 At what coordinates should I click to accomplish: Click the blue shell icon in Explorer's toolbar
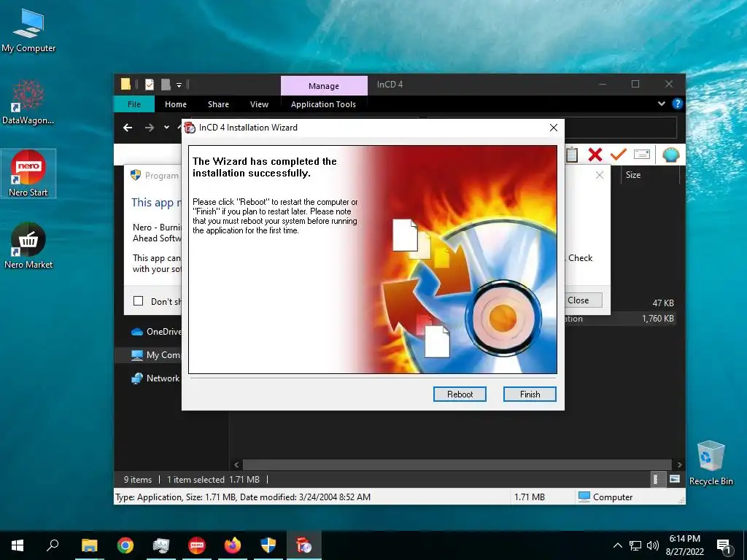(671, 155)
